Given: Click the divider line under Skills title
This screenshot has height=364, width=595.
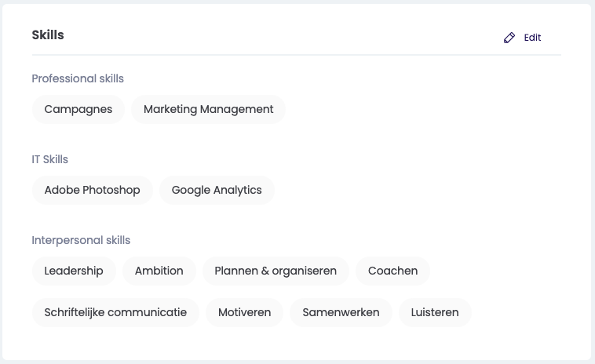Looking at the screenshot, I should [x=296, y=55].
